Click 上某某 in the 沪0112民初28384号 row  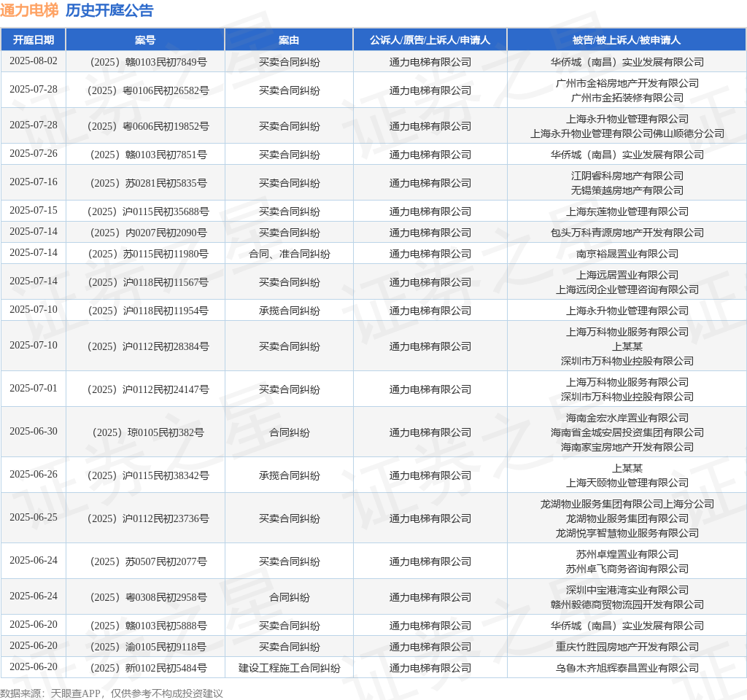coord(627,346)
